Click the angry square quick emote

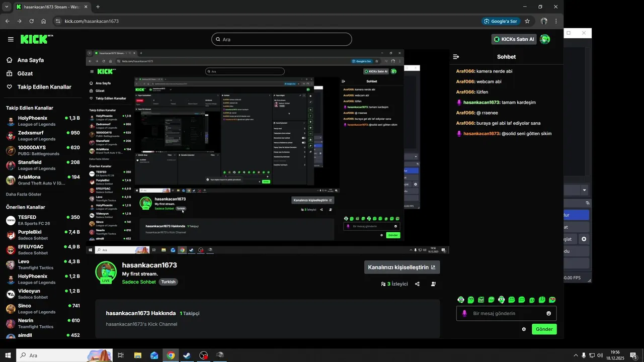[481, 300]
